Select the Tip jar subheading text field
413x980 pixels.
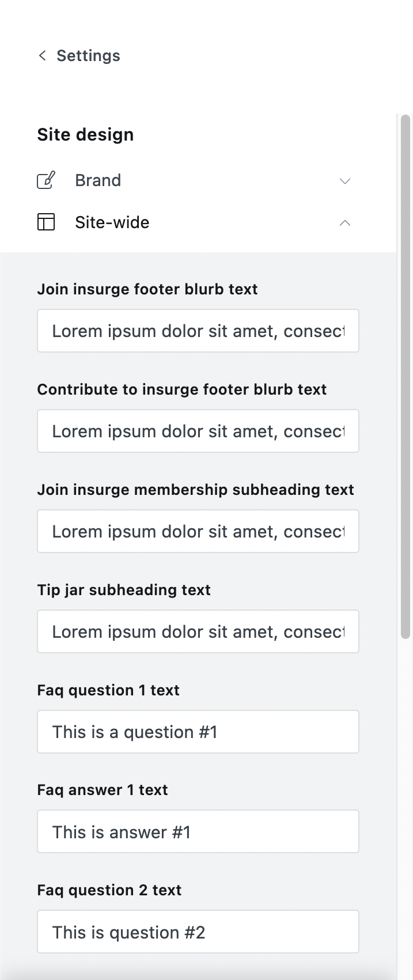click(x=198, y=631)
